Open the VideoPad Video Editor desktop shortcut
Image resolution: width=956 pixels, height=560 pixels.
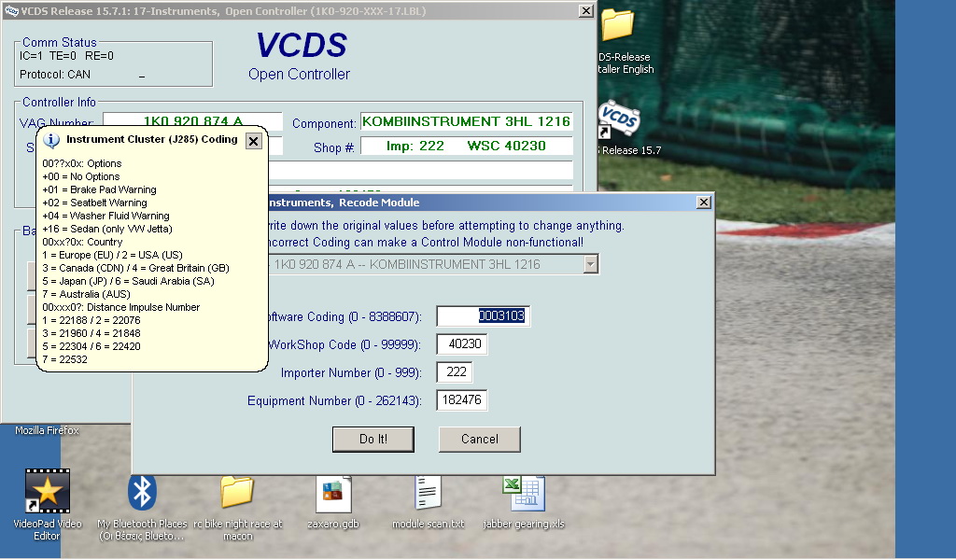pyautogui.click(x=47, y=491)
